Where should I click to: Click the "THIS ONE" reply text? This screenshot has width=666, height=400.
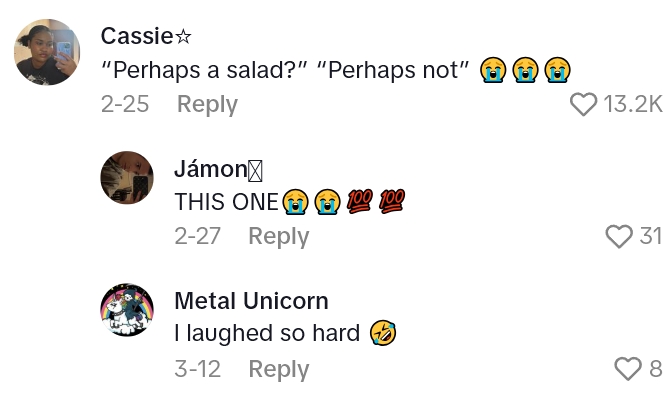pos(226,202)
